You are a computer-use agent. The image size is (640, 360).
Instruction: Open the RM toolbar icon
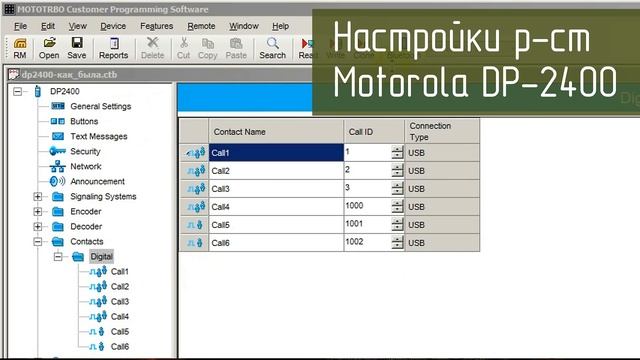[20, 48]
